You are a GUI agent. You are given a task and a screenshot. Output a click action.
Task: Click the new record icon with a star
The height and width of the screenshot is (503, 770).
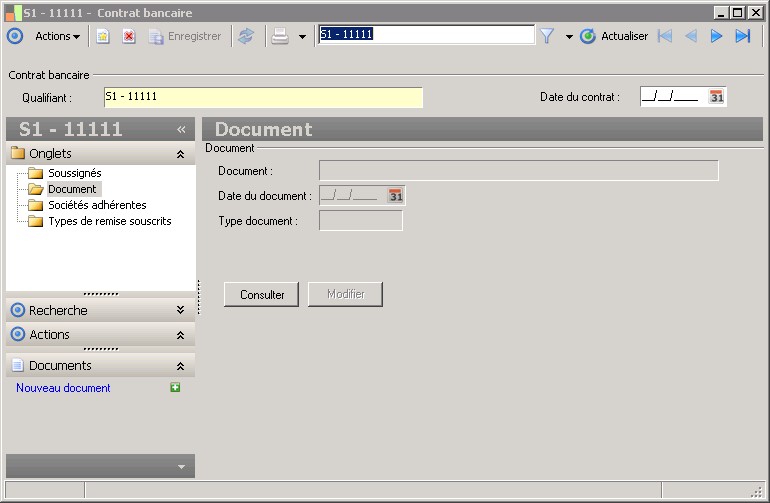[x=103, y=36]
